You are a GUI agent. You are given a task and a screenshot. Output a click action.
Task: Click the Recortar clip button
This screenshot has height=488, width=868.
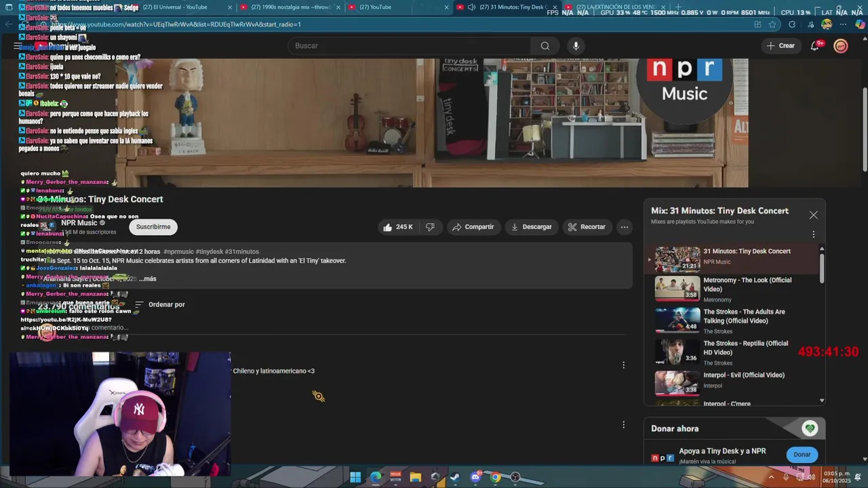coord(587,227)
